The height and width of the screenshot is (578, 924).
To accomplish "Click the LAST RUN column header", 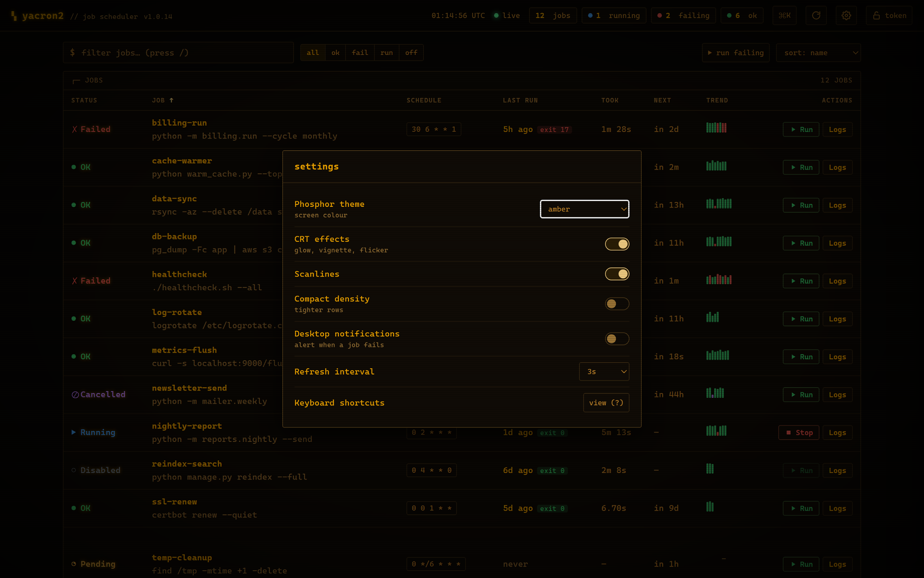I will [520, 100].
